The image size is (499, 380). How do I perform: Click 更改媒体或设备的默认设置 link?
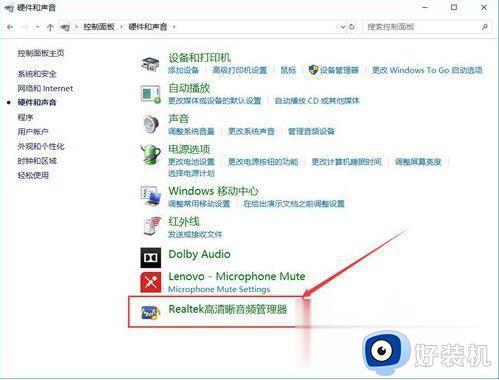[215, 100]
